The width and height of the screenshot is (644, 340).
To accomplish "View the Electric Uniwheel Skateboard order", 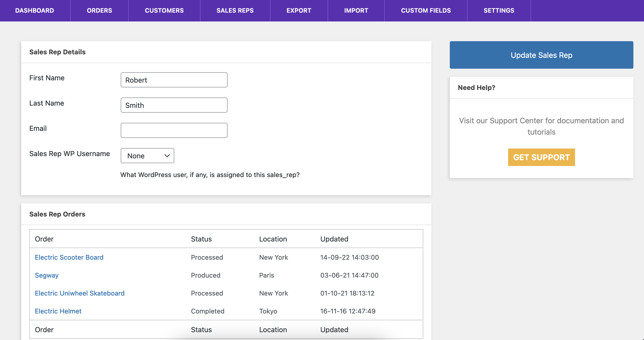I will point(80,293).
